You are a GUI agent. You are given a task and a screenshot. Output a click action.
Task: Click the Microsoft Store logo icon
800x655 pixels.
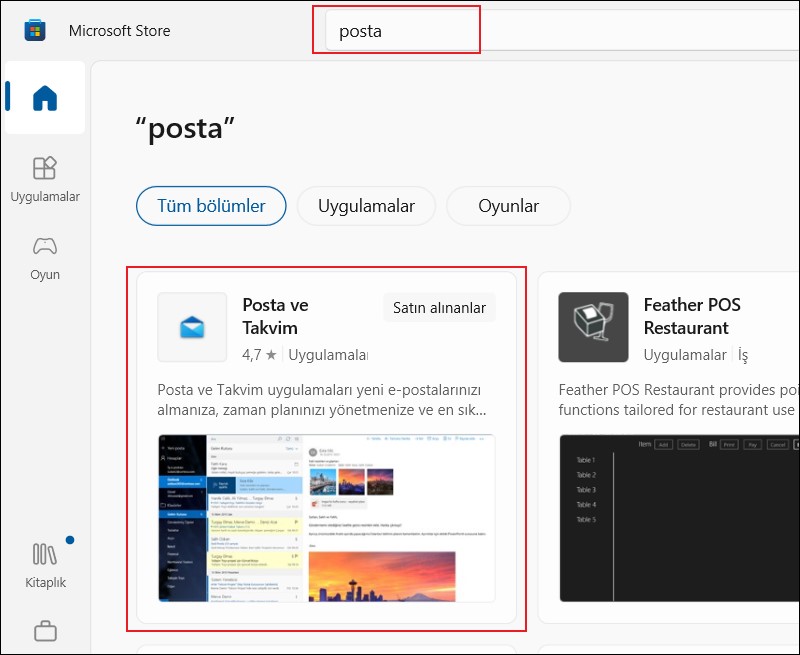[x=35, y=30]
